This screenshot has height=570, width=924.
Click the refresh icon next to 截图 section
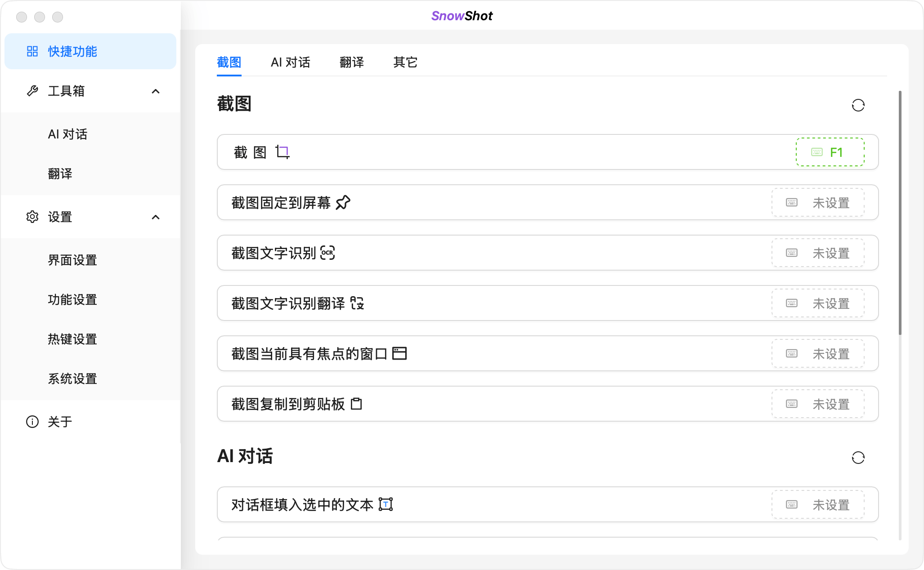point(859,105)
